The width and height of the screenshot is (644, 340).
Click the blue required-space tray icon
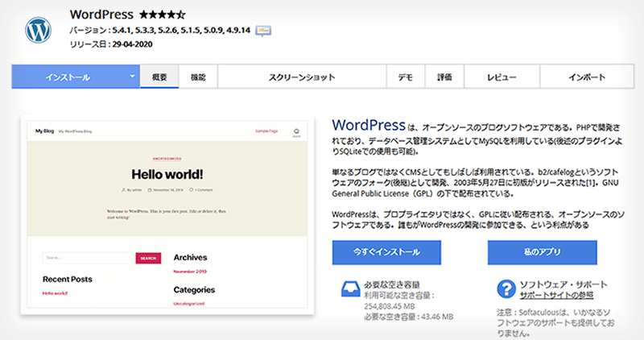(350, 289)
